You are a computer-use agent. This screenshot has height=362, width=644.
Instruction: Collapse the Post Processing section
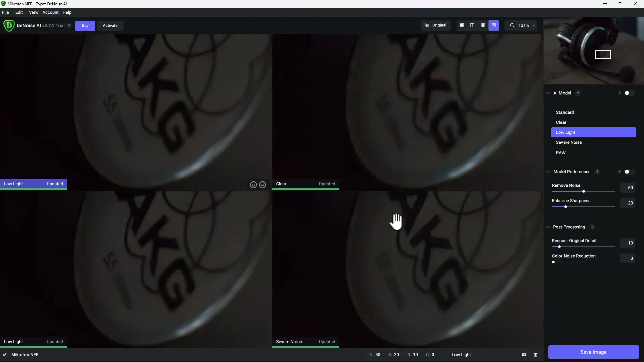[548, 227]
